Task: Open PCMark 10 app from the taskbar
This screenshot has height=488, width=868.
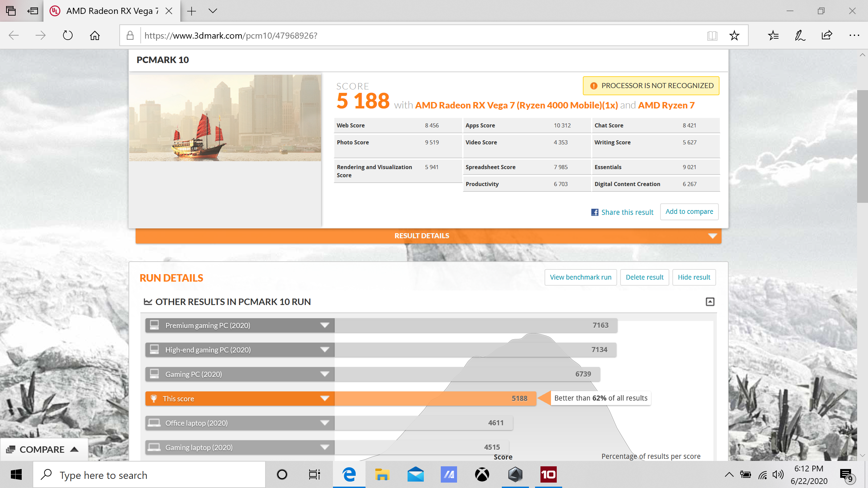Action: [x=548, y=474]
